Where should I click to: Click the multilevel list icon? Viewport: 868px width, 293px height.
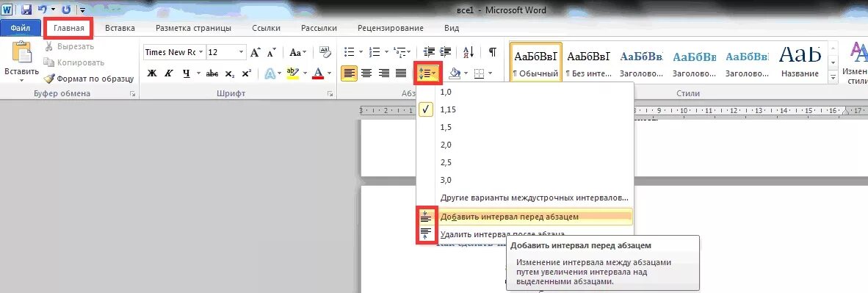tap(399, 52)
